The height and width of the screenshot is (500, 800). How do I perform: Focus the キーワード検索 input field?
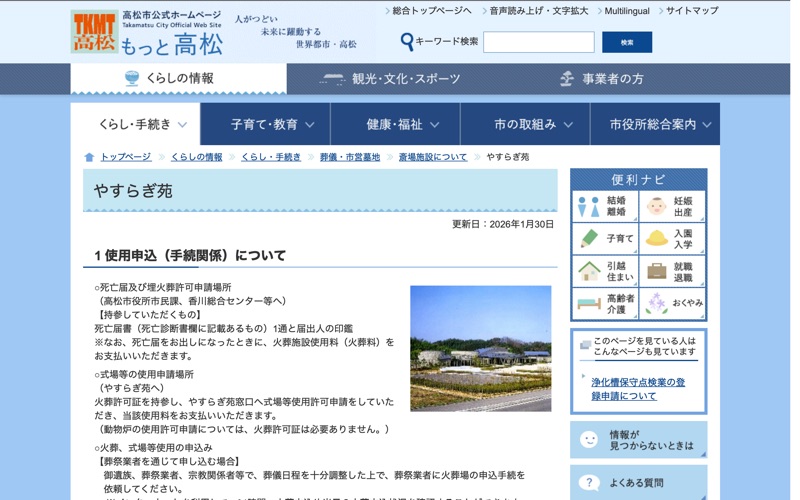[x=539, y=42]
